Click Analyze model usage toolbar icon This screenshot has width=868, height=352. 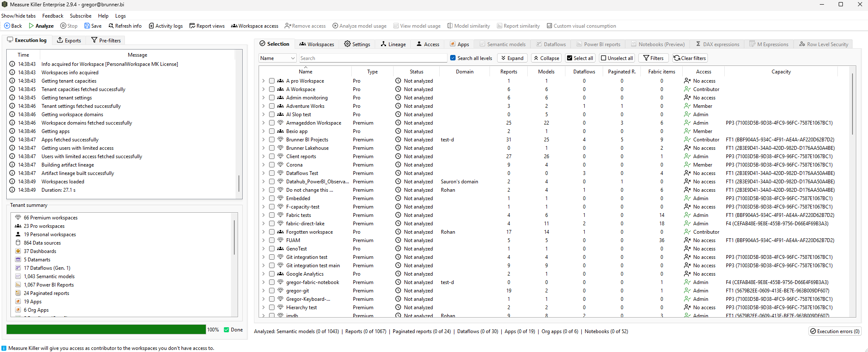pyautogui.click(x=335, y=26)
